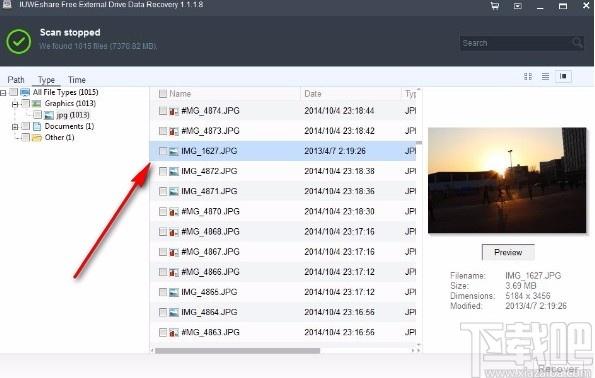This screenshot has height=378, width=595.
Task: Sort files by the Name column
Action: click(180, 94)
